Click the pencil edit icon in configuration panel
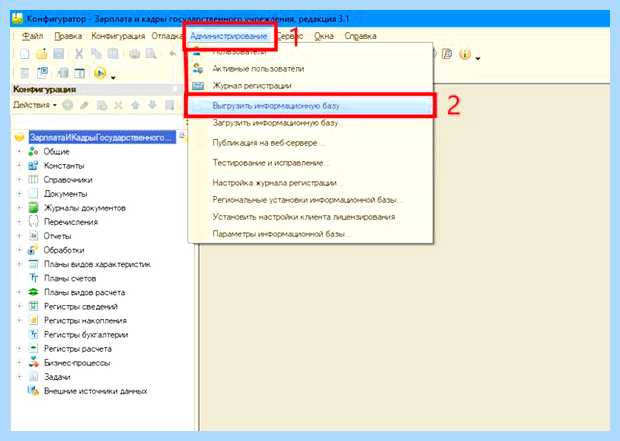 click(x=84, y=105)
